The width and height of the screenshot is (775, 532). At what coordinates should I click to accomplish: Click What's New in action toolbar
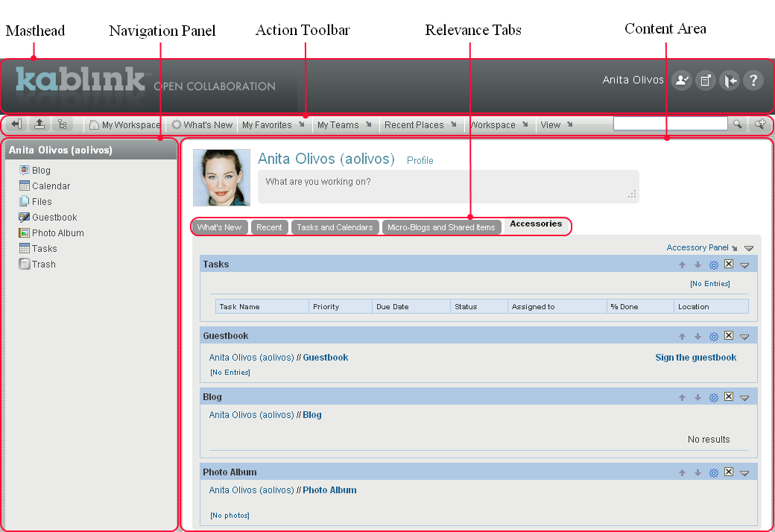point(202,125)
